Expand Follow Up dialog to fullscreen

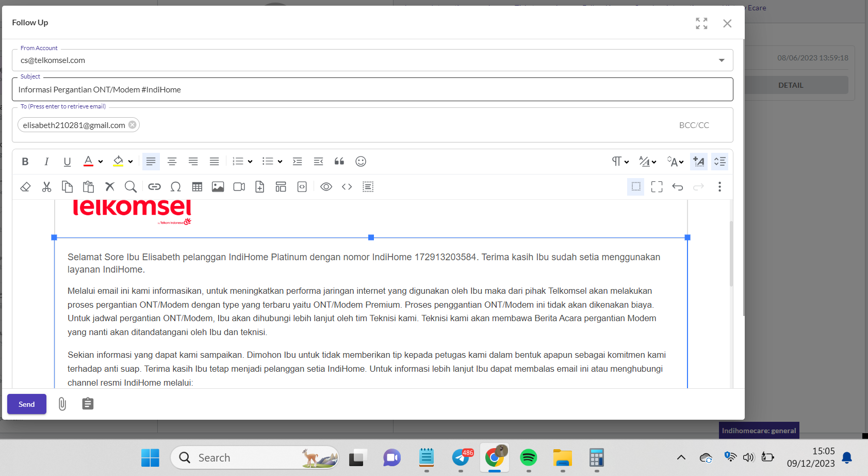701,23
